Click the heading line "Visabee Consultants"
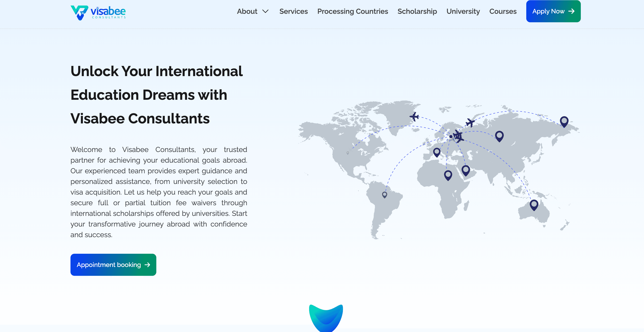Viewport: 644px width, 332px height. (140, 118)
